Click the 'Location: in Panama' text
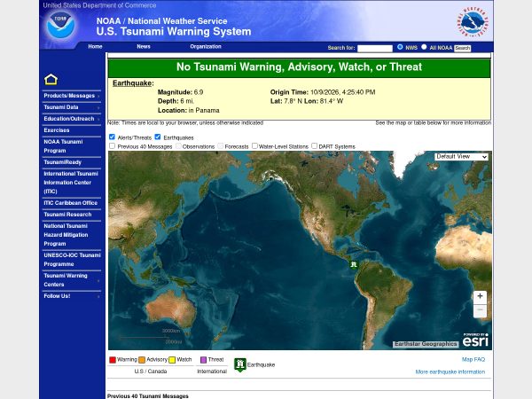This screenshot has height=399, width=532. point(188,110)
